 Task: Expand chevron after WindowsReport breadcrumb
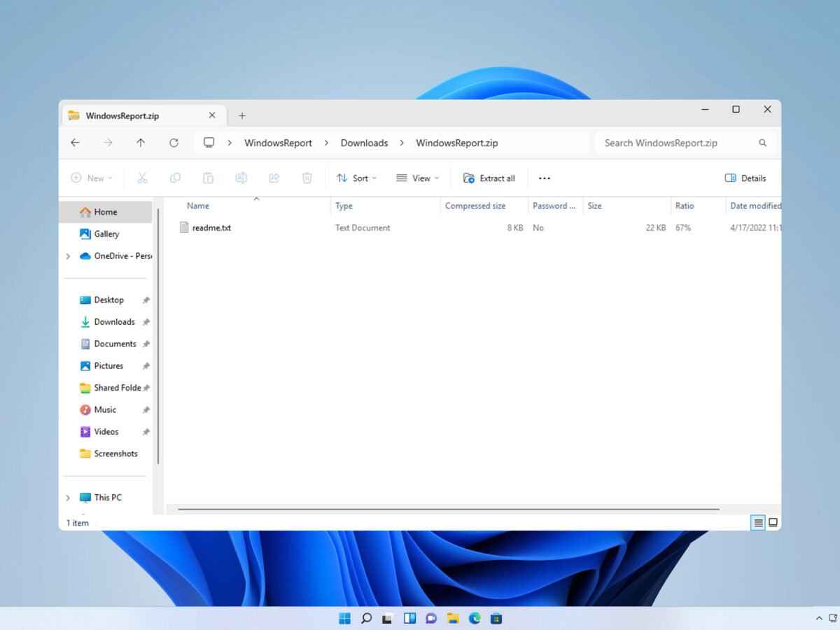[326, 143]
